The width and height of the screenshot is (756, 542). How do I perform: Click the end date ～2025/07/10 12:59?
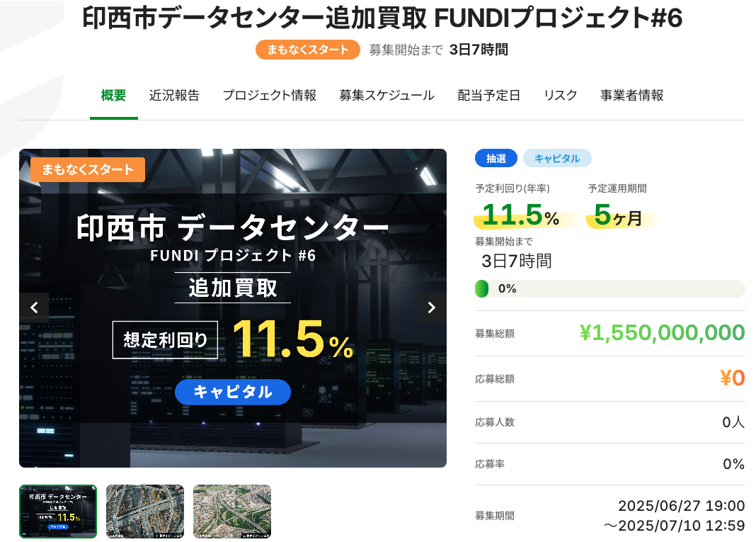click(675, 526)
